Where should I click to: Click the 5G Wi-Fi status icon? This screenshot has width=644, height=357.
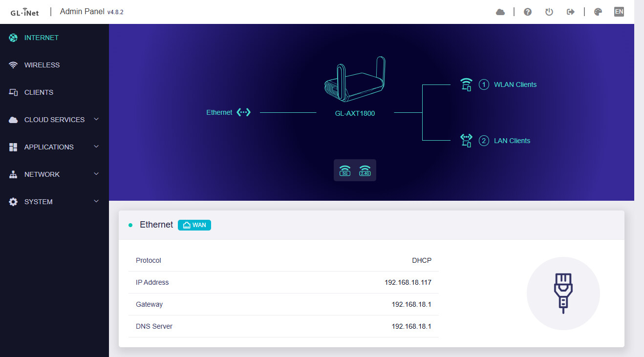[x=345, y=170]
